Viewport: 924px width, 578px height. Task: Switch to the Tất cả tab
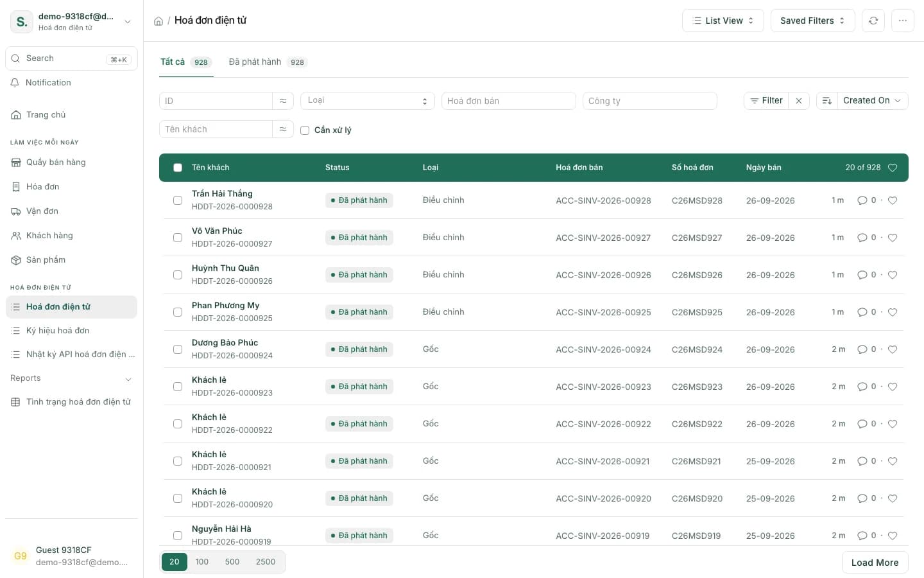(x=186, y=62)
